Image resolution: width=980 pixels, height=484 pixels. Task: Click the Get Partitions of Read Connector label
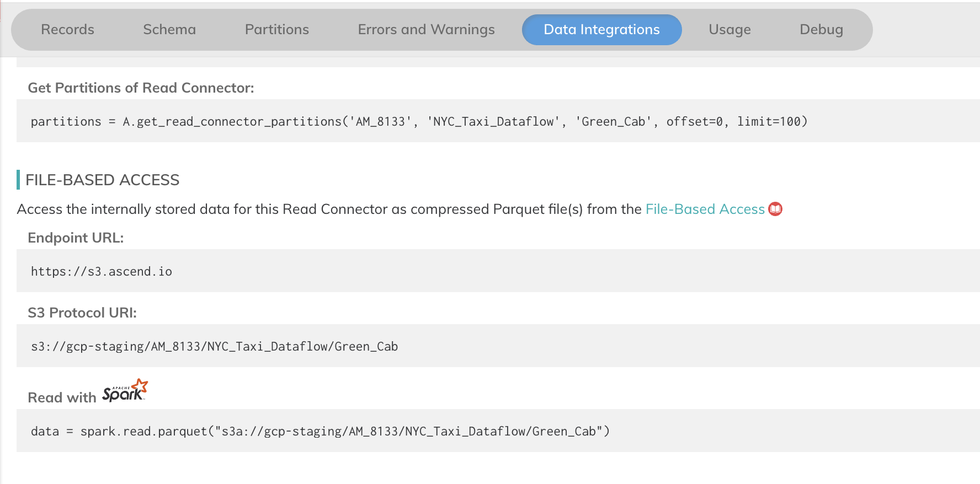coord(141,88)
